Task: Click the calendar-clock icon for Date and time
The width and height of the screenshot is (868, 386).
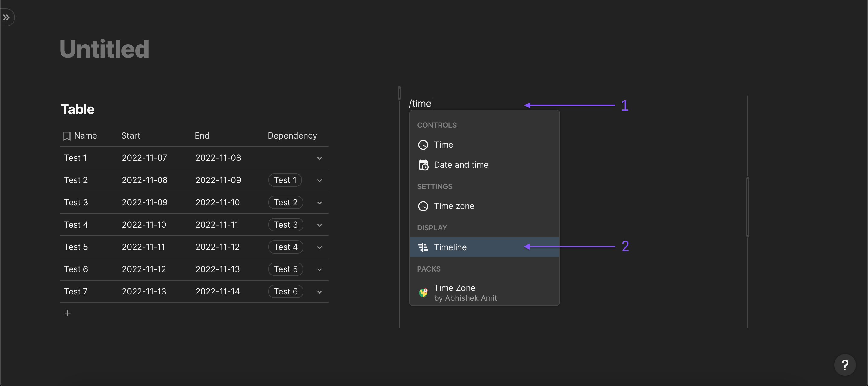Action: (423, 165)
